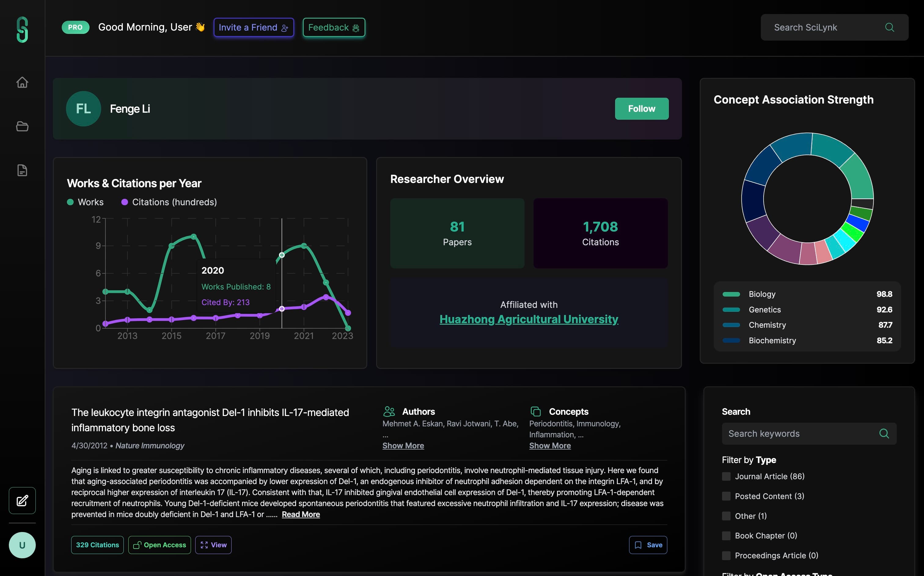Enable the Posted Content filter
Viewport: 924px width, 576px height.
(726, 496)
